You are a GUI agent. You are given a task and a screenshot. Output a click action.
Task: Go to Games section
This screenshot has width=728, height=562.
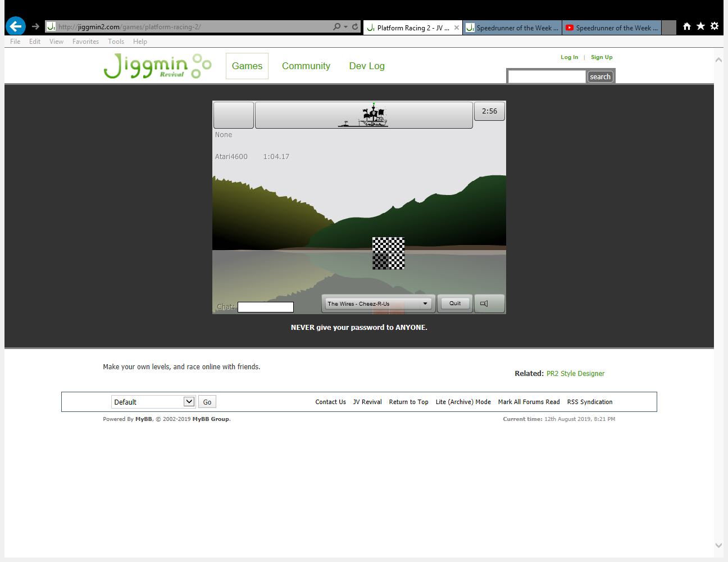click(247, 66)
